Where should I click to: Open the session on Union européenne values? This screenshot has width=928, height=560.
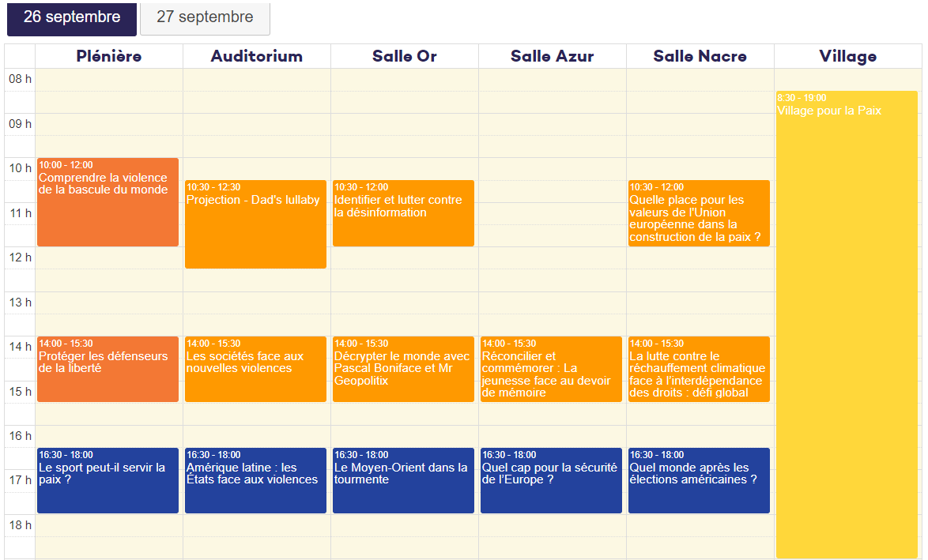(x=699, y=213)
